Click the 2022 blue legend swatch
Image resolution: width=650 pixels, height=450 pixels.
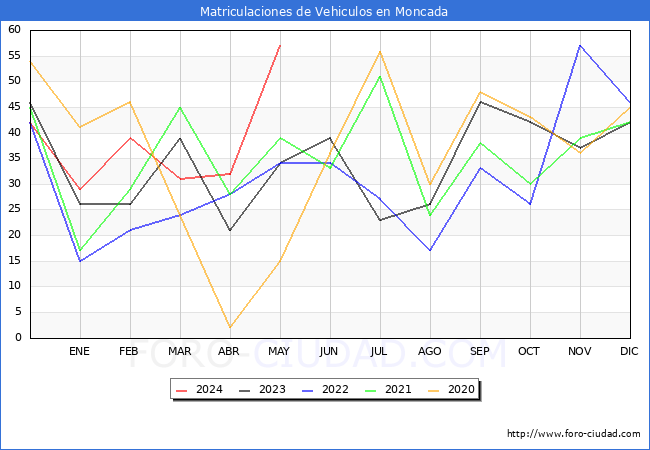point(308,390)
